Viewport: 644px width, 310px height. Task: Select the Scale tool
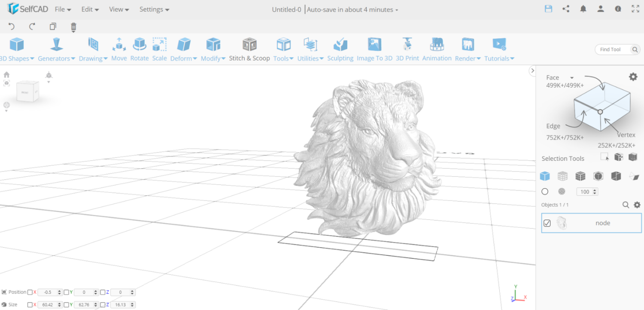(159, 48)
